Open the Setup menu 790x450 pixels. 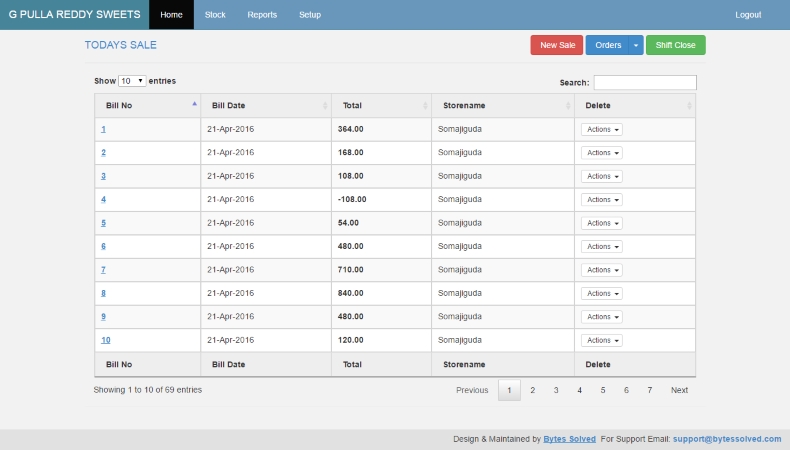coord(310,15)
